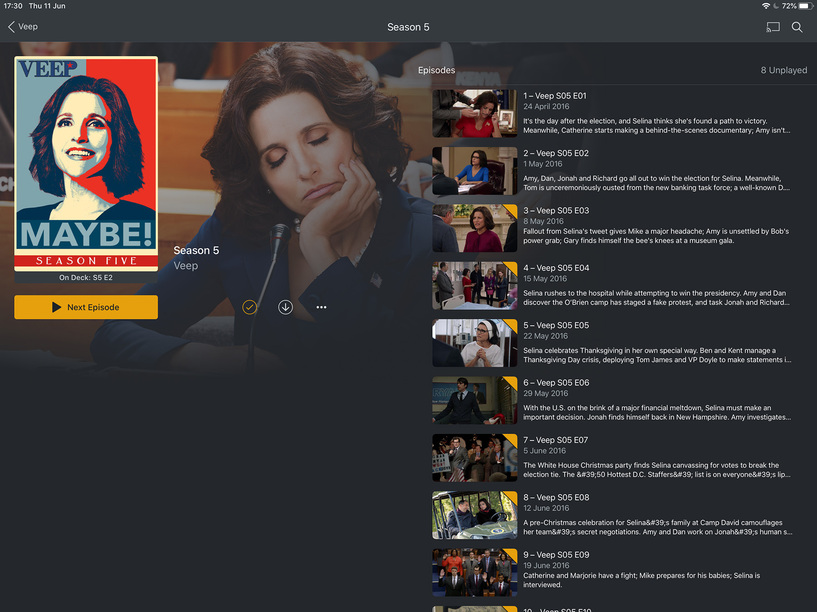Tap the Wi-Fi status icon
The width and height of the screenshot is (817, 612).
coord(765,6)
